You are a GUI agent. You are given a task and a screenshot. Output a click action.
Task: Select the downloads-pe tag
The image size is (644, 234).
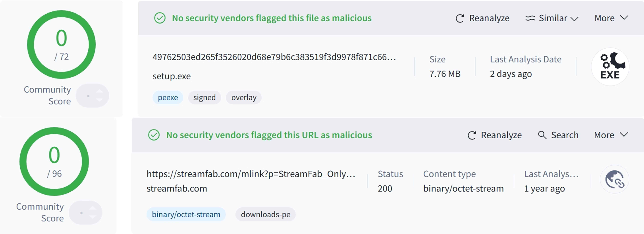[266, 214]
